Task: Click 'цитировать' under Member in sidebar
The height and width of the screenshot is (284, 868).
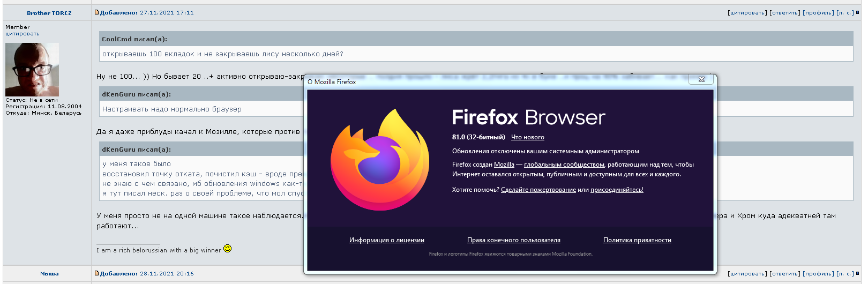Action: [x=23, y=34]
